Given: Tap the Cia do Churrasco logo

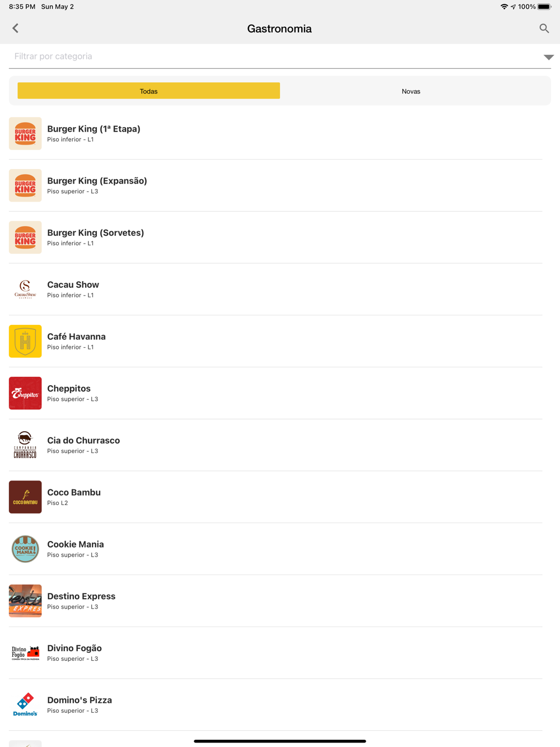Looking at the screenshot, I should click(25, 445).
